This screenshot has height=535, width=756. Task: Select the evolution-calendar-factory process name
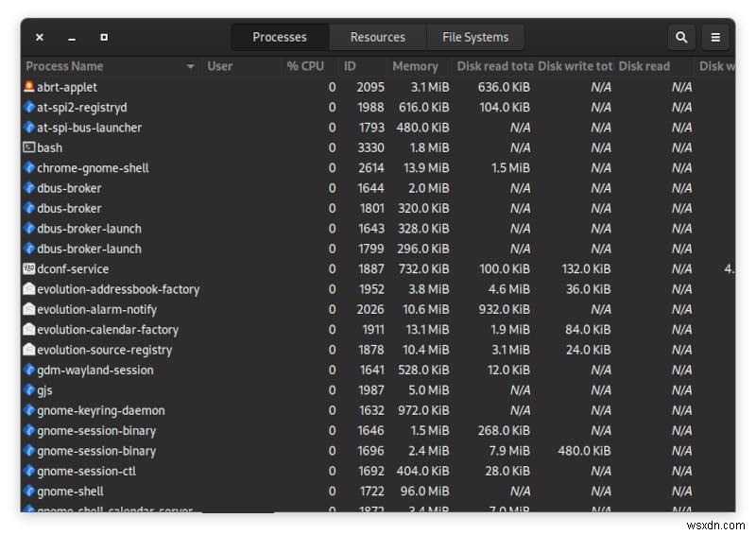[108, 330]
